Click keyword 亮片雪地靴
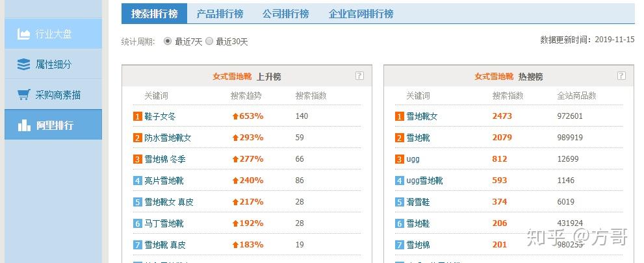 click(x=164, y=181)
